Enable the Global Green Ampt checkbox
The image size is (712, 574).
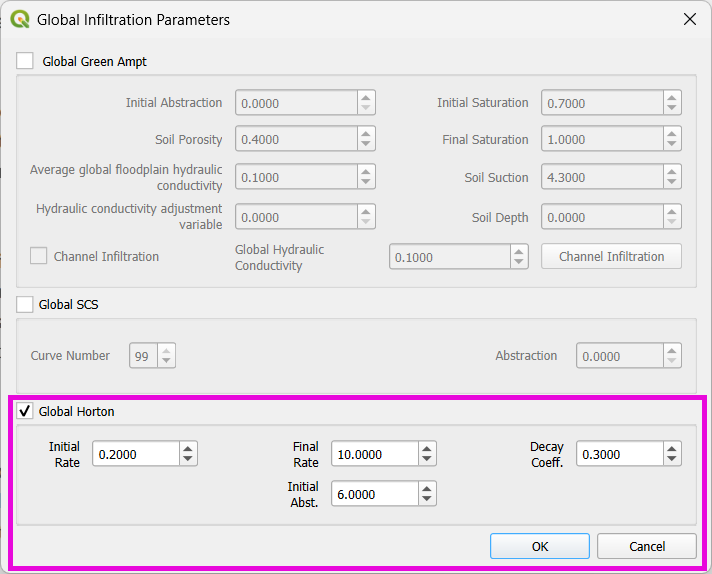click(25, 61)
